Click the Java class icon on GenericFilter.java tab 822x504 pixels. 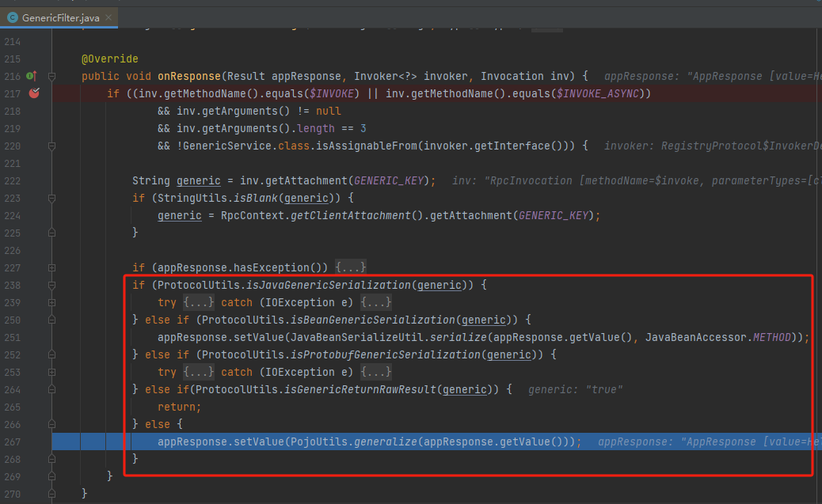point(13,18)
